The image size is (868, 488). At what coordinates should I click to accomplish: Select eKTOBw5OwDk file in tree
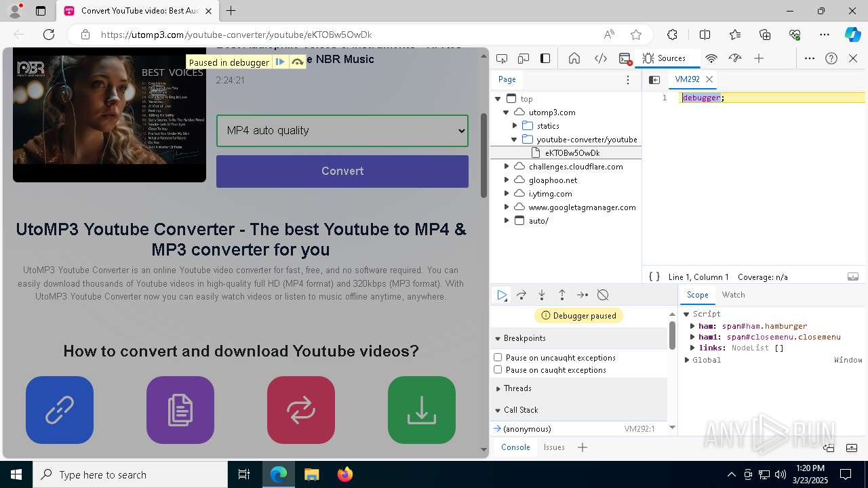[x=572, y=153]
